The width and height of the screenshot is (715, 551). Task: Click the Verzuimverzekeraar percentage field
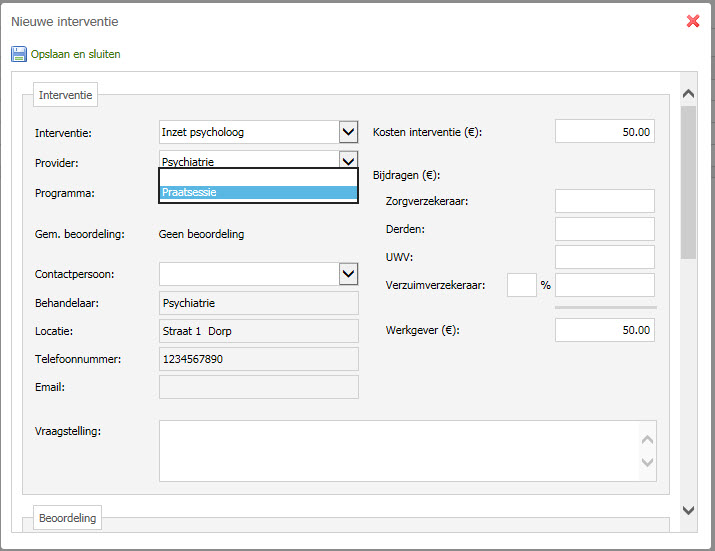(x=522, y=285)
